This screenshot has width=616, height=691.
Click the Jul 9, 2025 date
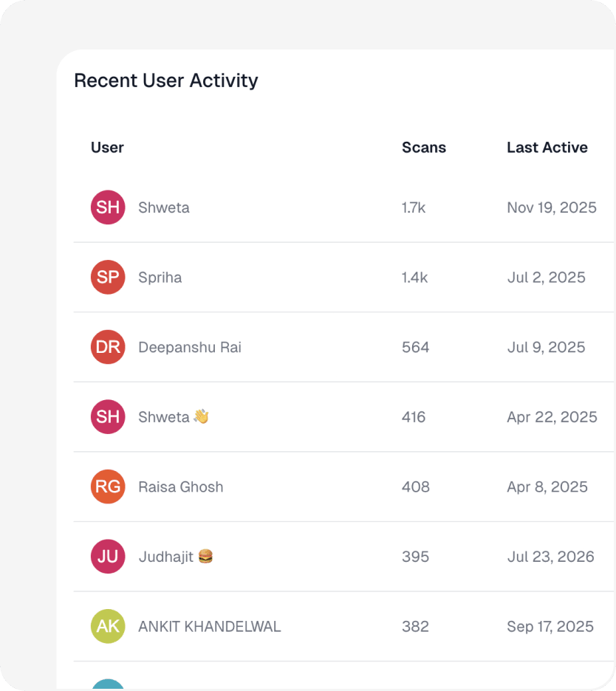click(547, 347)
